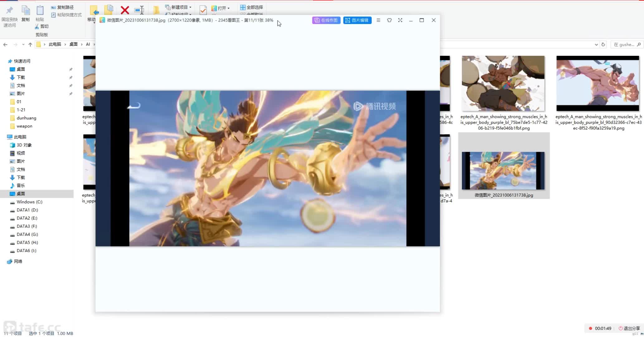Image resolution: width=644 pixels, height=337 pixels.
Task: Click the red X delete icon
Action: coord(125,10)
